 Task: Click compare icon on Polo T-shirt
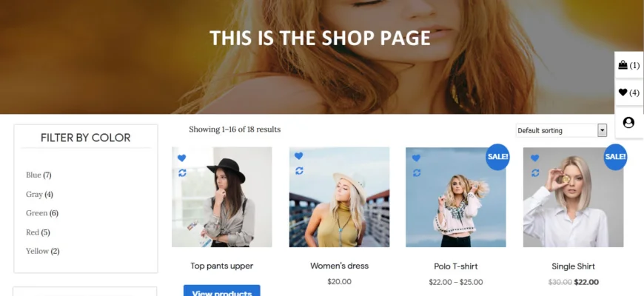pos(417,173)
